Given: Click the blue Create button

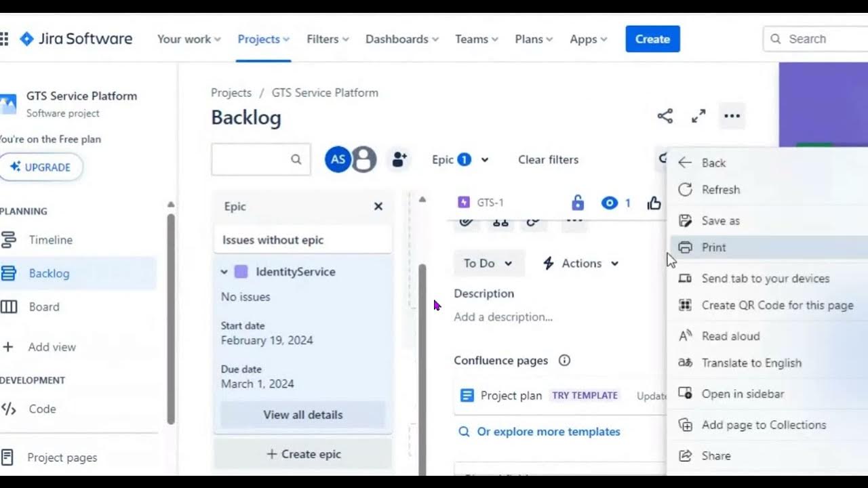Looking at the screenshot, I should click(652, 39).
